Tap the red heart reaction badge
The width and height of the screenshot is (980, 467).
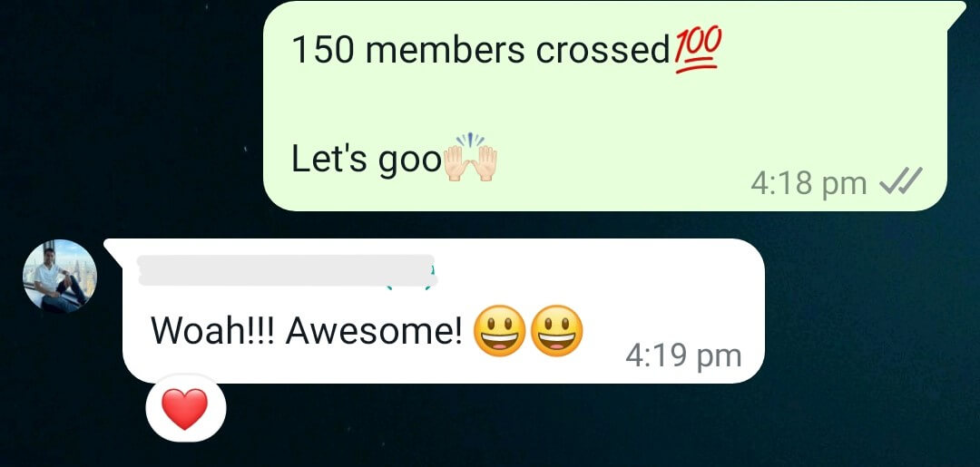point(185,409)
